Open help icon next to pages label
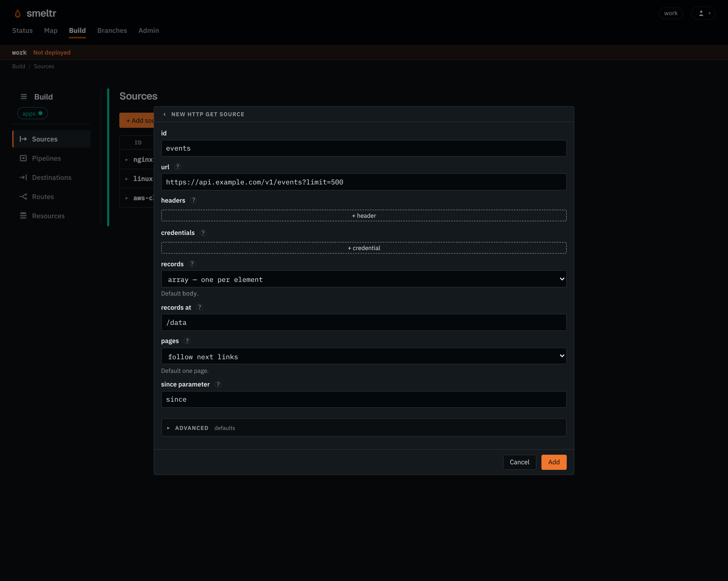 [x=187, y=341]
